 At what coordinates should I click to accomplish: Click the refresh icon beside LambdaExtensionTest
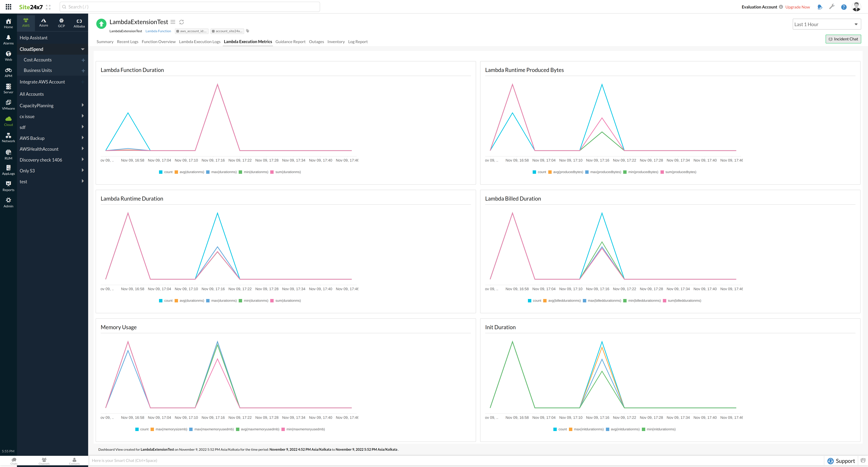tap(182, 22)
